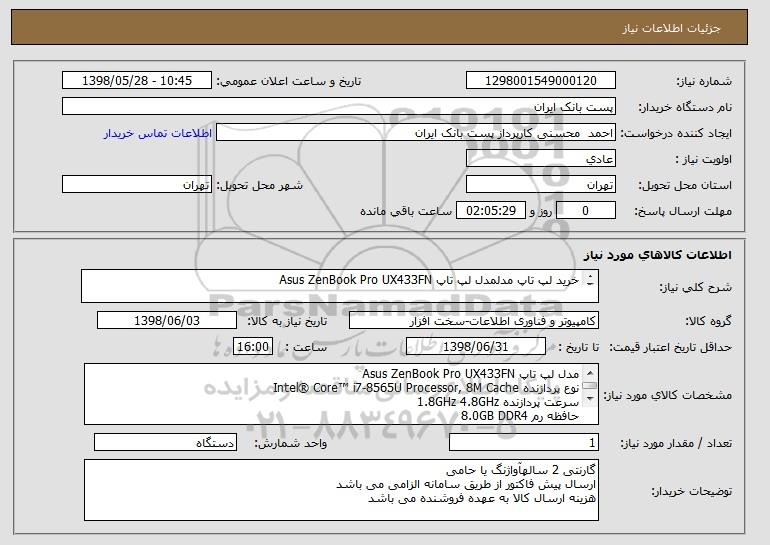This screenshot has width=770, height=545.
Task: Click the quantity field showing 1
Action: click(x=524, y=443)
